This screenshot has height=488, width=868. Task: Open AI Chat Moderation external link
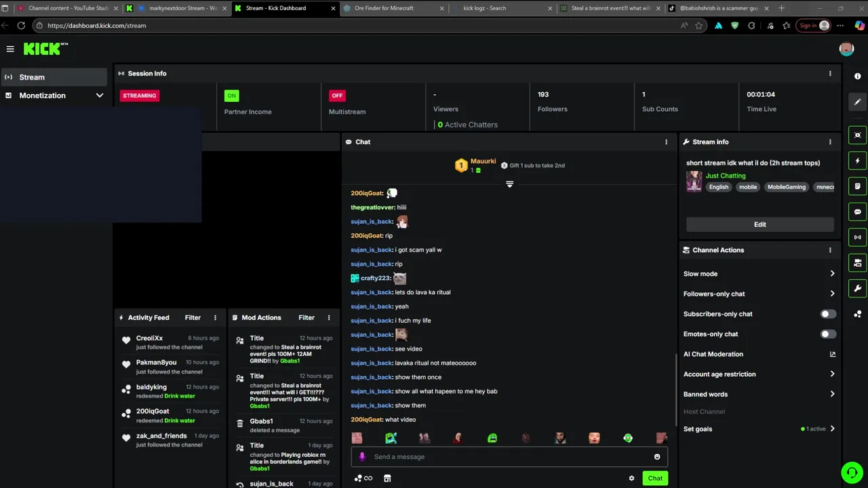(x=833, y=354)
